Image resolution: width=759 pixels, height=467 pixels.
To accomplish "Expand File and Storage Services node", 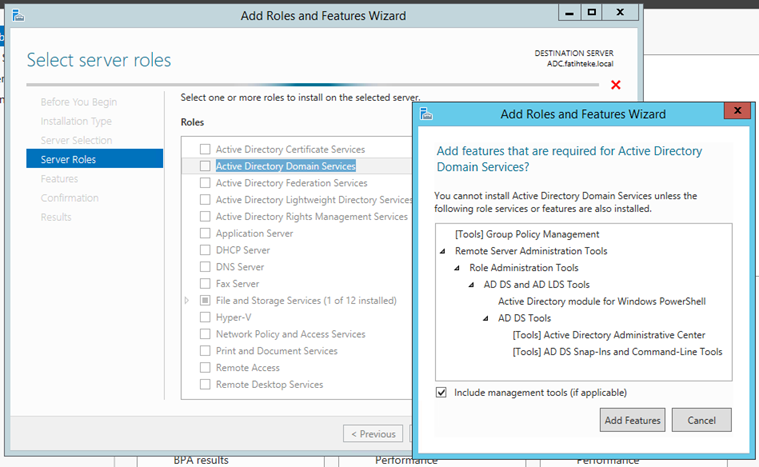I will (187, 301).
